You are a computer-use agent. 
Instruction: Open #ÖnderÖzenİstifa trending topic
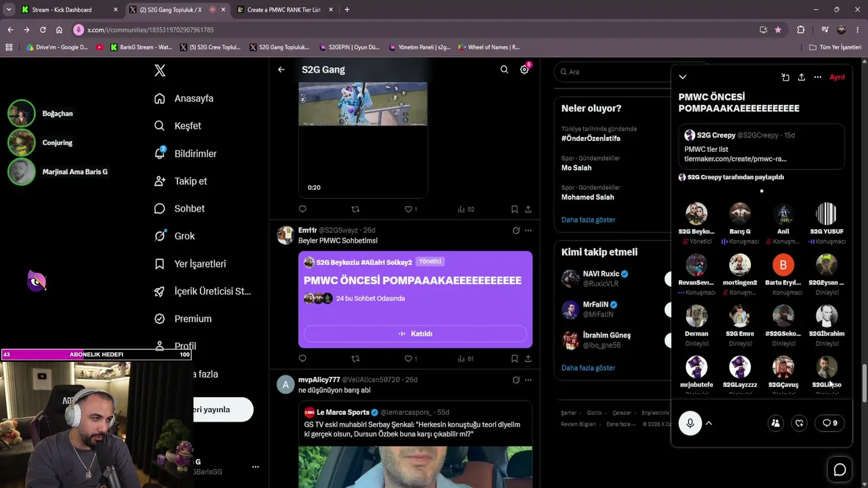[591, 138]
